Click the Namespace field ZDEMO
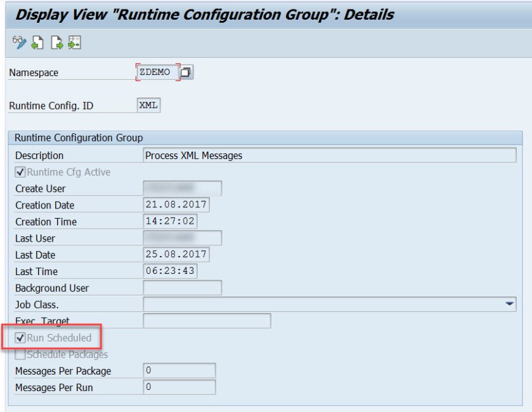 158,72
